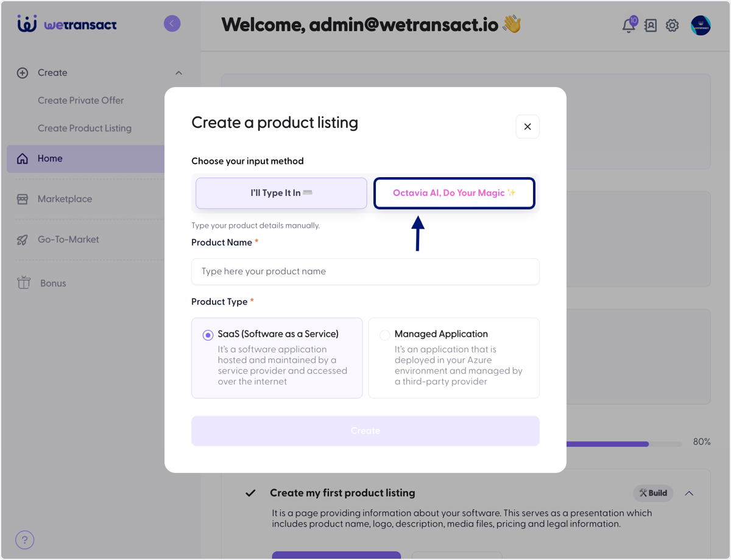
Task: Click the 80% progress label
Action: click(702, 442)
